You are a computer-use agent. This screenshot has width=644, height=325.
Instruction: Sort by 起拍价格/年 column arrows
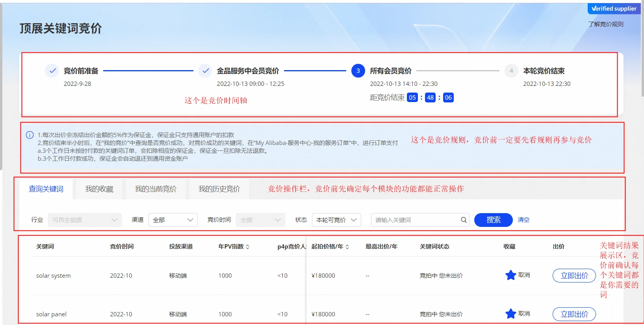pyautogui.click(x=347, y=247)
